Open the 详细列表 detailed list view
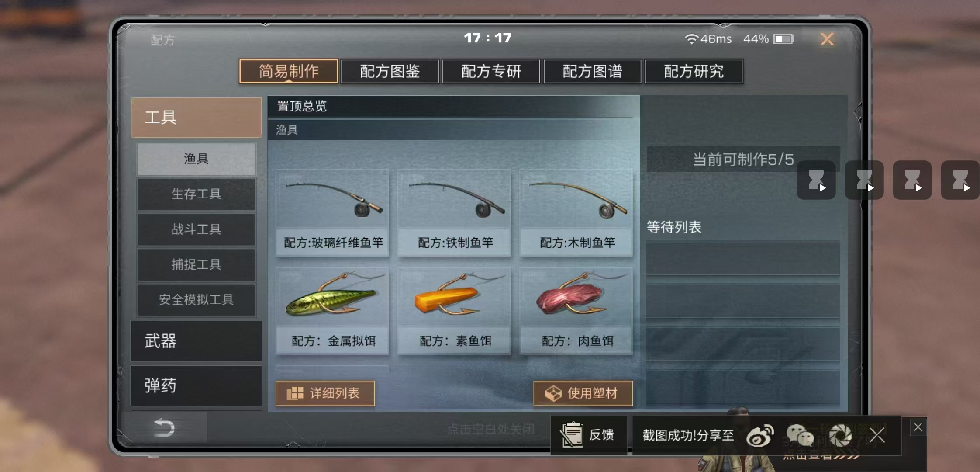 click(325, 393)
